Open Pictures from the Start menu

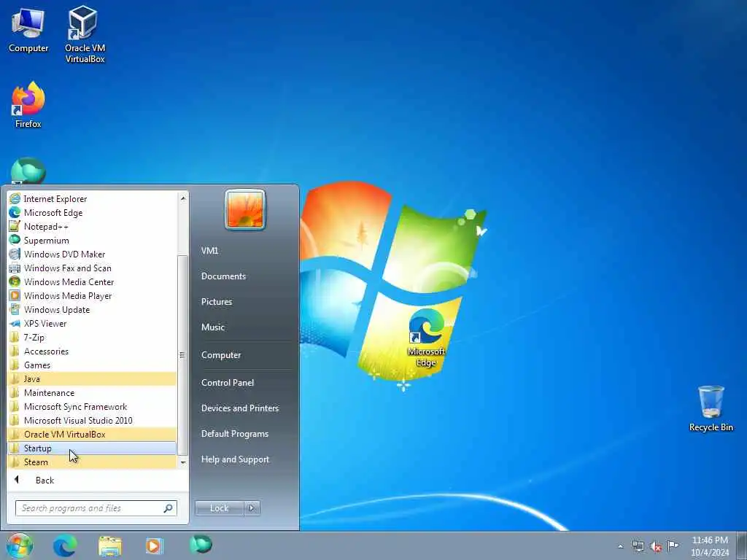(x=217, y=301)
